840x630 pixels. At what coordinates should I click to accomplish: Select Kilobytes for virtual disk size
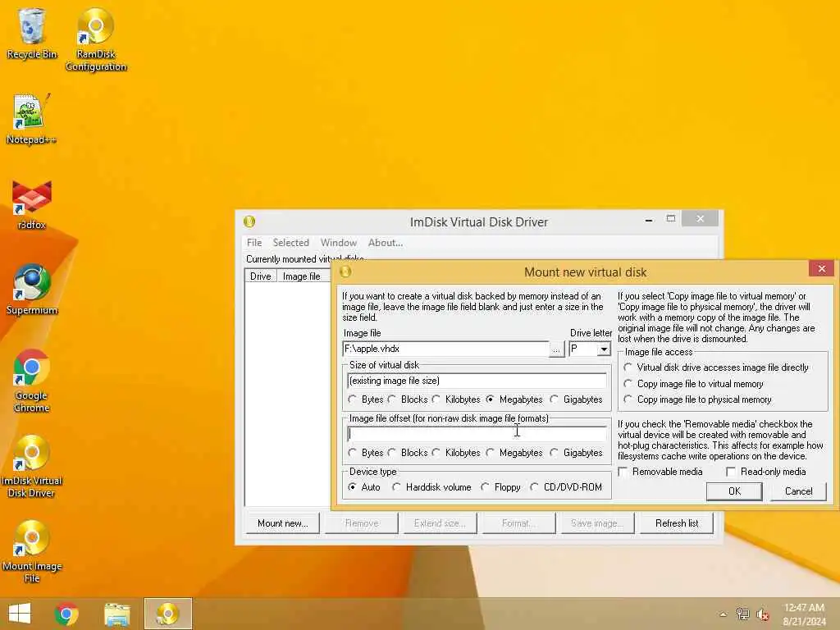click(456, 399)
